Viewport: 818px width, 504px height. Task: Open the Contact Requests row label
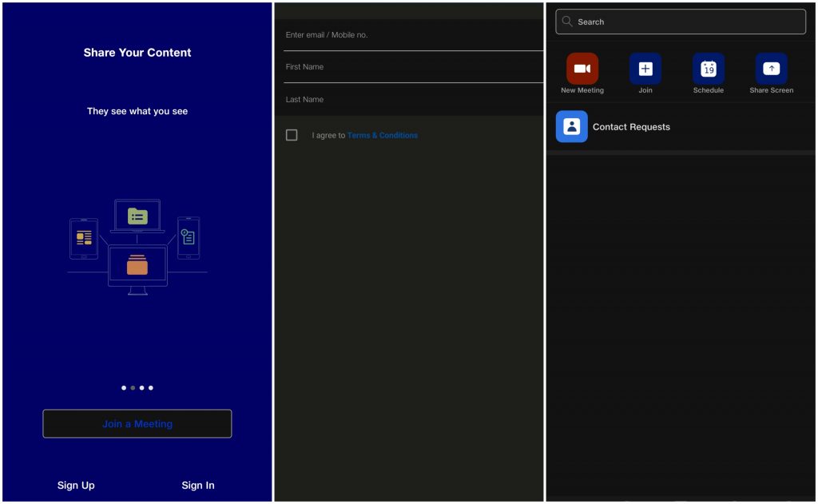[x=631, y=127]
